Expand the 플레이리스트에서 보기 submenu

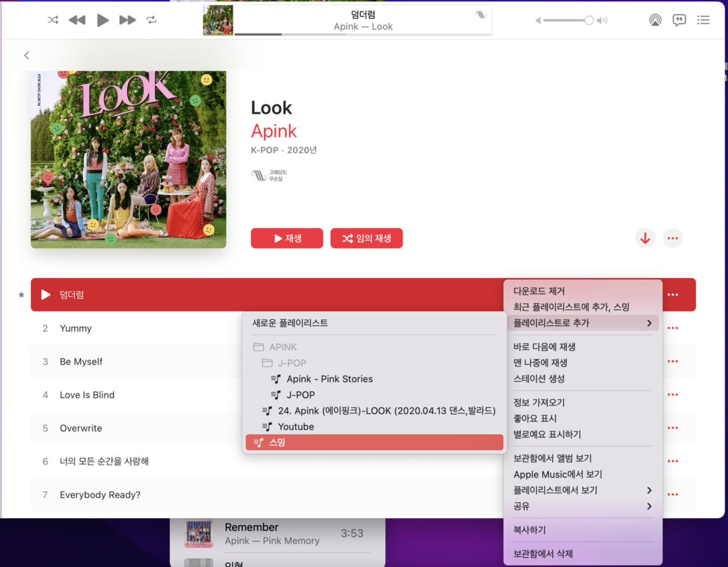pos(583,490)
